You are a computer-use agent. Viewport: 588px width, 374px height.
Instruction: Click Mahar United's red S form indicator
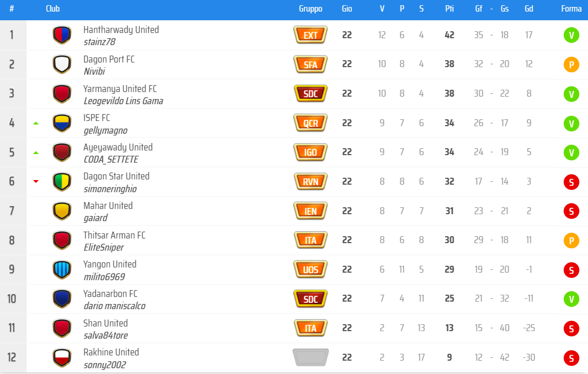point(571,211)
